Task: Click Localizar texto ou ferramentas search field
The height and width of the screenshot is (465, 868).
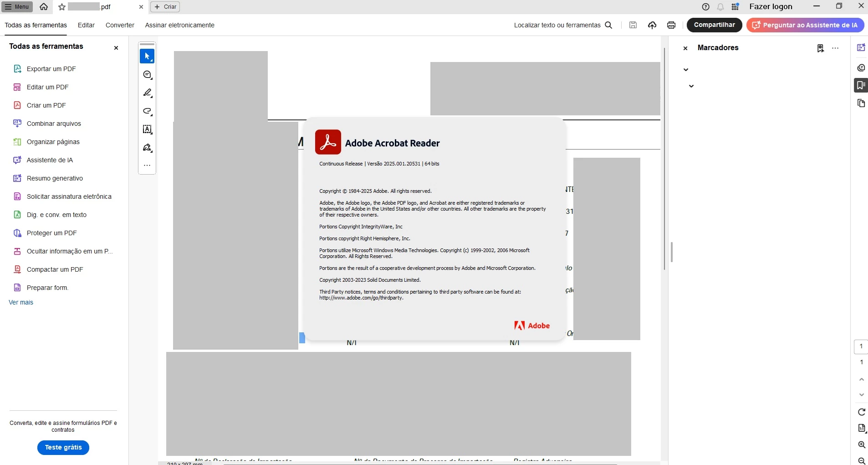Action: (563, 25)
